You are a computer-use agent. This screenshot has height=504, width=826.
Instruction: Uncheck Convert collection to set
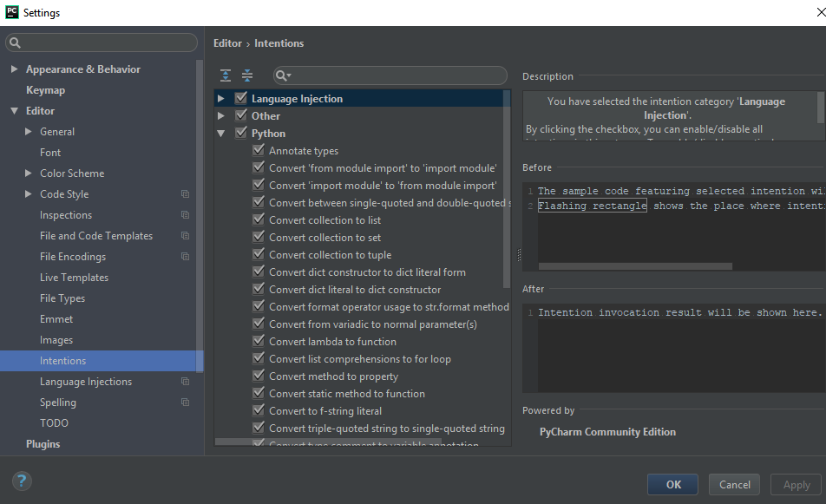click(259, 237)
